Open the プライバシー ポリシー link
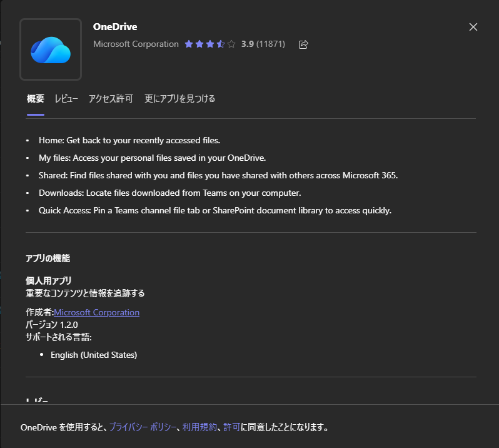The image size is (499, 448). (143, 427)
